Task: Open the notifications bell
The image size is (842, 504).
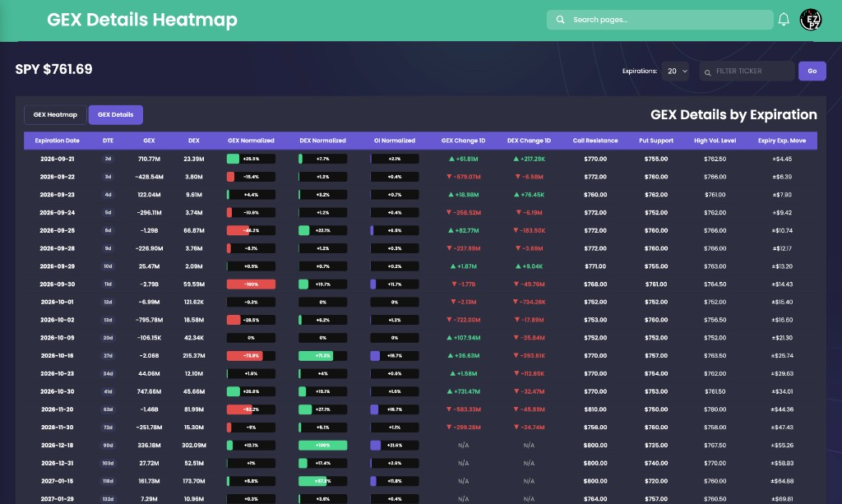Action: (784, 20)
